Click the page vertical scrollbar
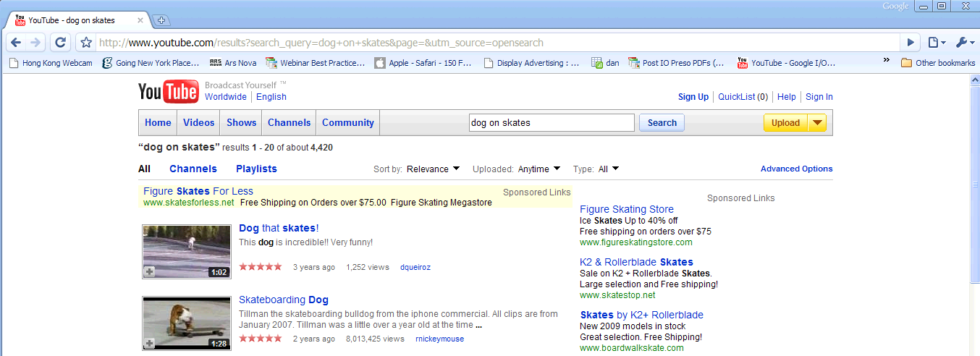The height and width of the screenshot is (356, 980). pyautogui.click(x=973, y=185)
